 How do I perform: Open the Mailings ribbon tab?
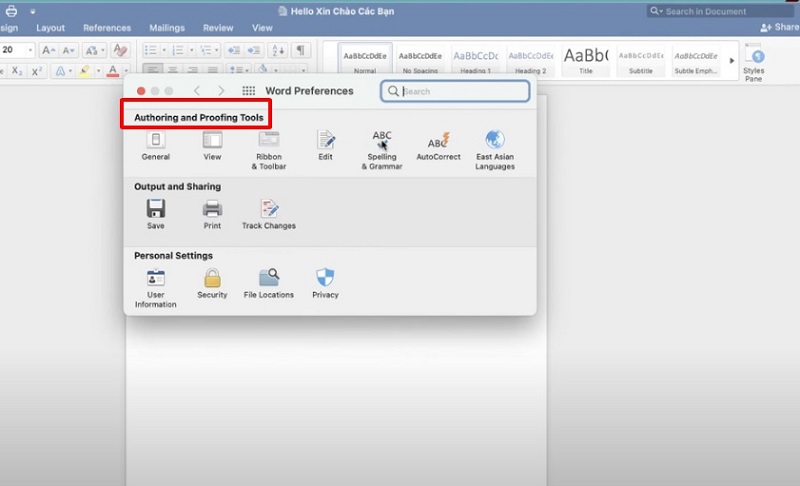click(167, 28)
